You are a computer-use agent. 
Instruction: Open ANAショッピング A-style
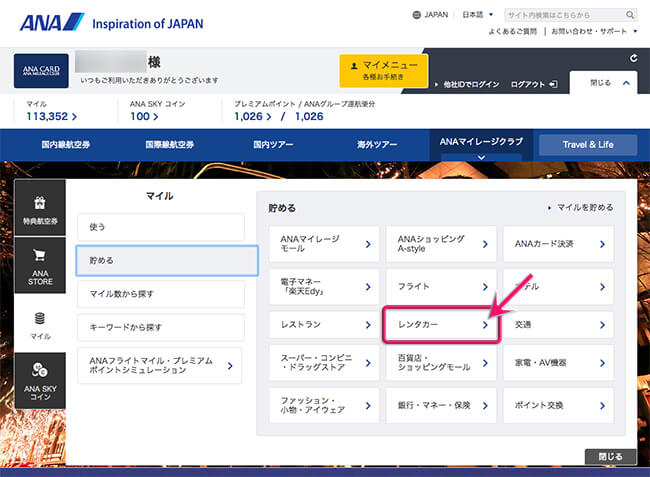[441, 244]
